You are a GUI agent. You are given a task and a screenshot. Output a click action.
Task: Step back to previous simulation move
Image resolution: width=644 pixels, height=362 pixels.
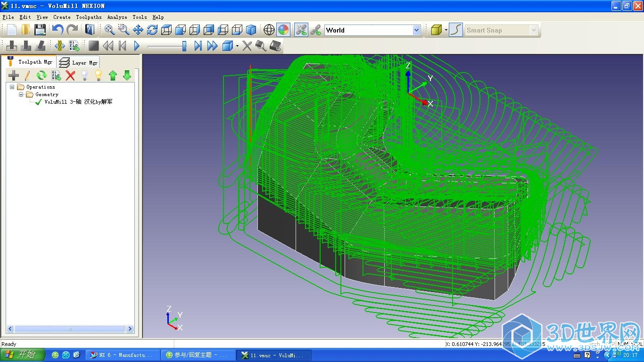[x=122, y=46]
